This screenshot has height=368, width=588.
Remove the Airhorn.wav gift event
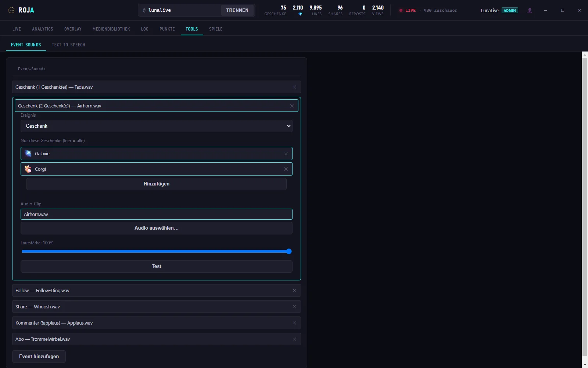[292, 106]
